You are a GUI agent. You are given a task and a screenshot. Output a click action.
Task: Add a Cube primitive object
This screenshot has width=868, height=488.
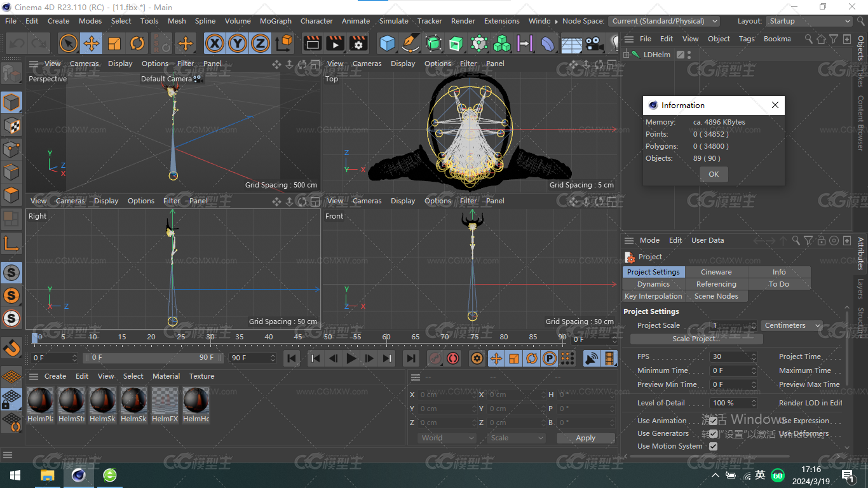[x=388, y=43]
